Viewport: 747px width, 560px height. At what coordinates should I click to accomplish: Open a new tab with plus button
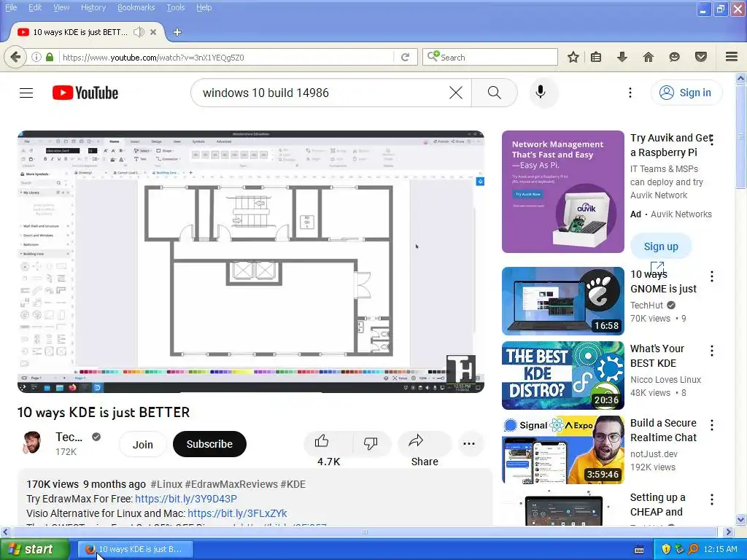[177, 32]
